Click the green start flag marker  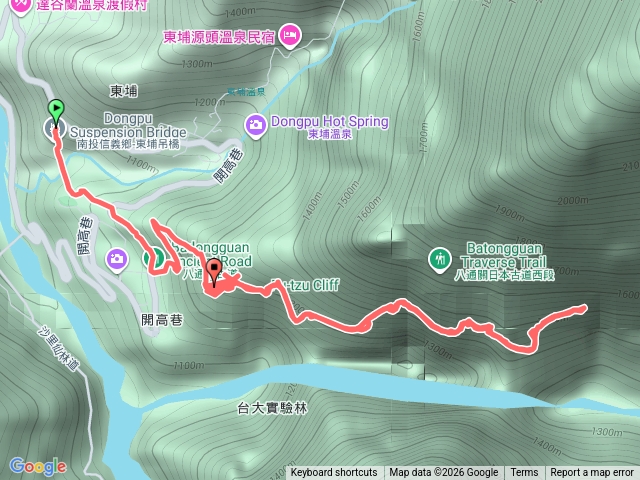point(56,110)
